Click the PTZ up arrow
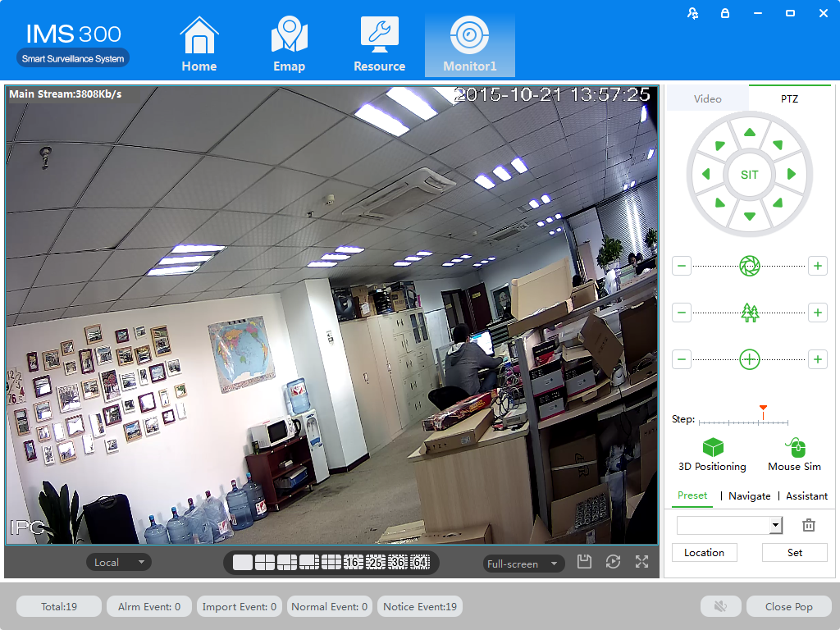This screenshot has height=630, width=840. [x=749, y=133]
